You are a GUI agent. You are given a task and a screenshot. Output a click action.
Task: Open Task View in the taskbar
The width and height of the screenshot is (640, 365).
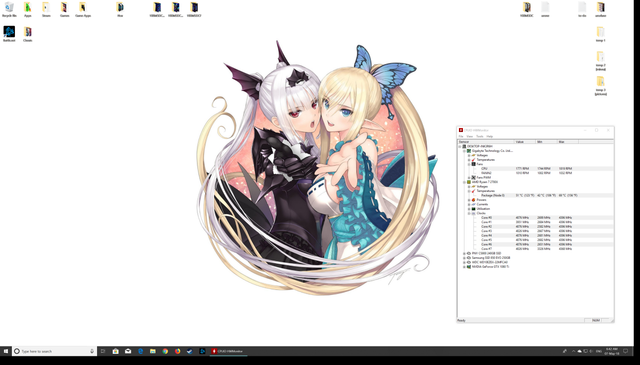(x=103, y=351)
